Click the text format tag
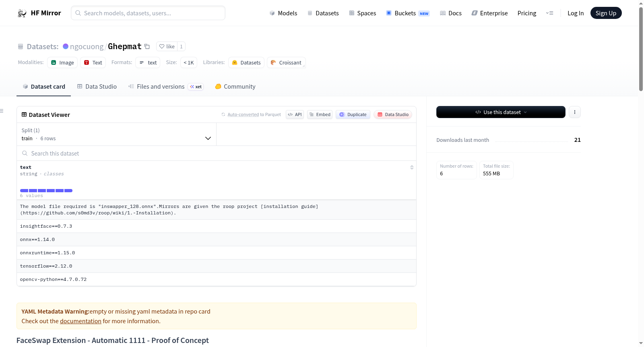 point(148,62)
